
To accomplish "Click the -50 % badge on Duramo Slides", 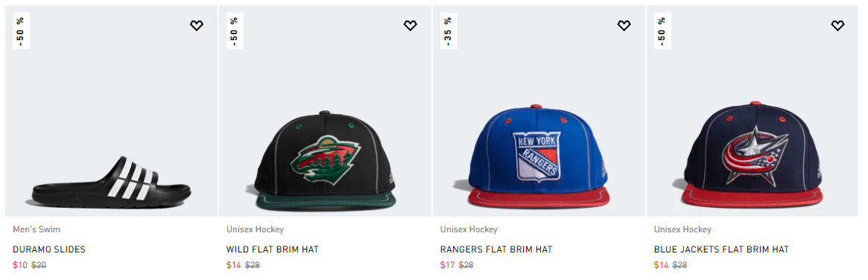I will [x=21, y=31].
